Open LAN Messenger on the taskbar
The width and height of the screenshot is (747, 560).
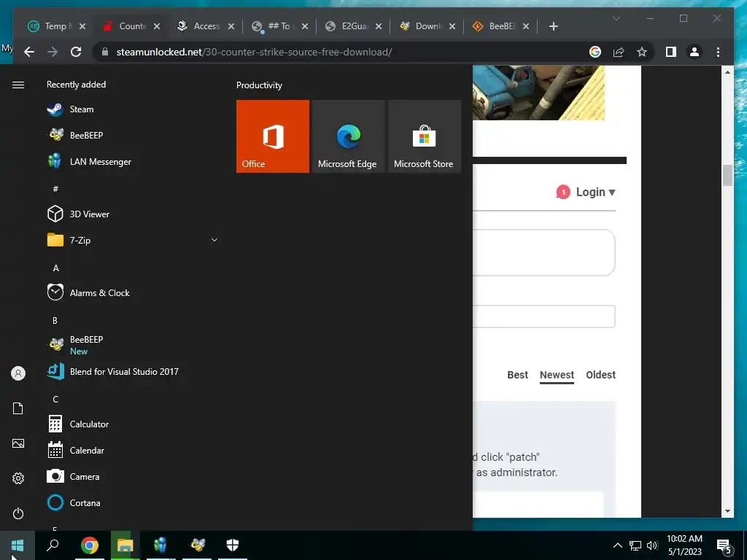point(160,545)
